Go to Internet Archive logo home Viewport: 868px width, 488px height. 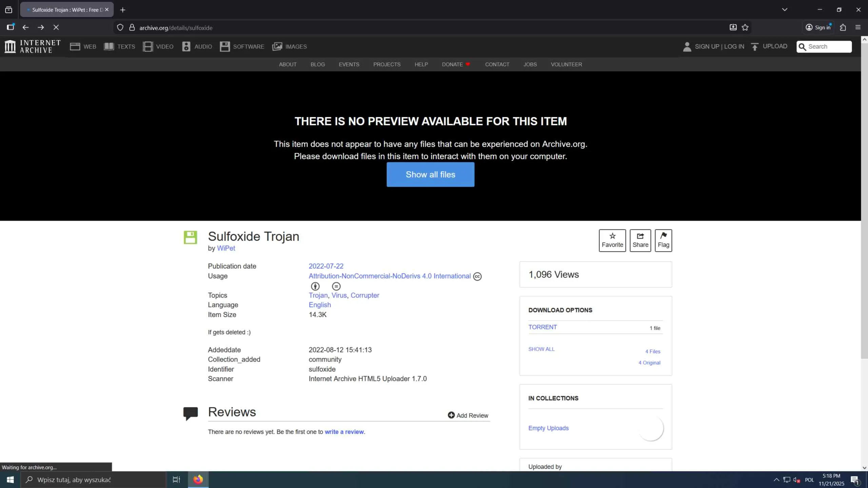[33, 46]
